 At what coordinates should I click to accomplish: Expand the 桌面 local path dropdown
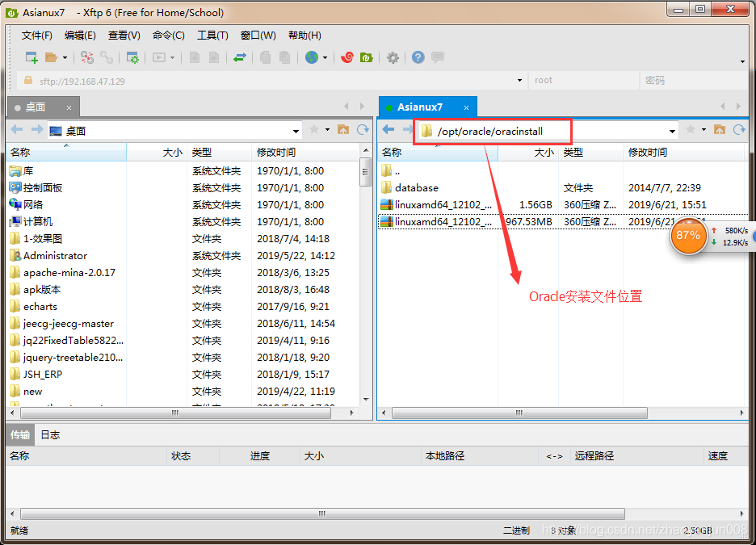tap(296, 131)
